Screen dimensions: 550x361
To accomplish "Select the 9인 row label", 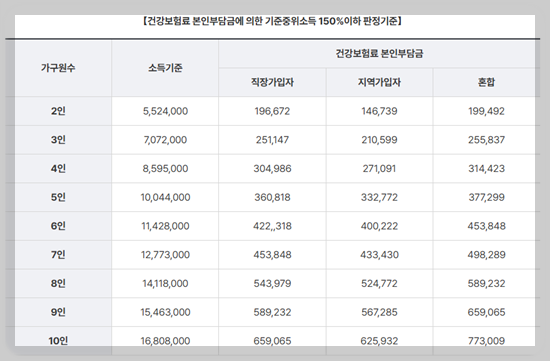I will pos(58,313).
